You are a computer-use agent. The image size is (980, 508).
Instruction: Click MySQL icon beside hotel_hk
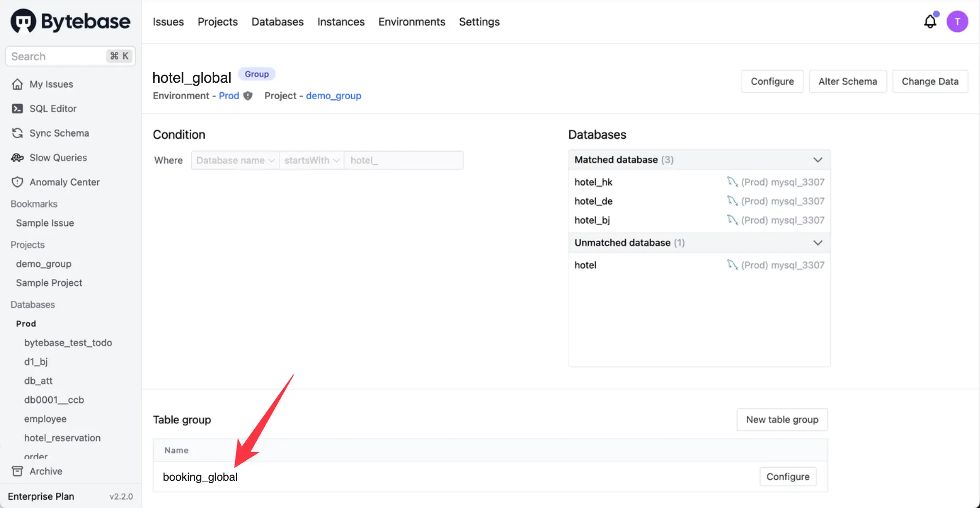point(732,182)
